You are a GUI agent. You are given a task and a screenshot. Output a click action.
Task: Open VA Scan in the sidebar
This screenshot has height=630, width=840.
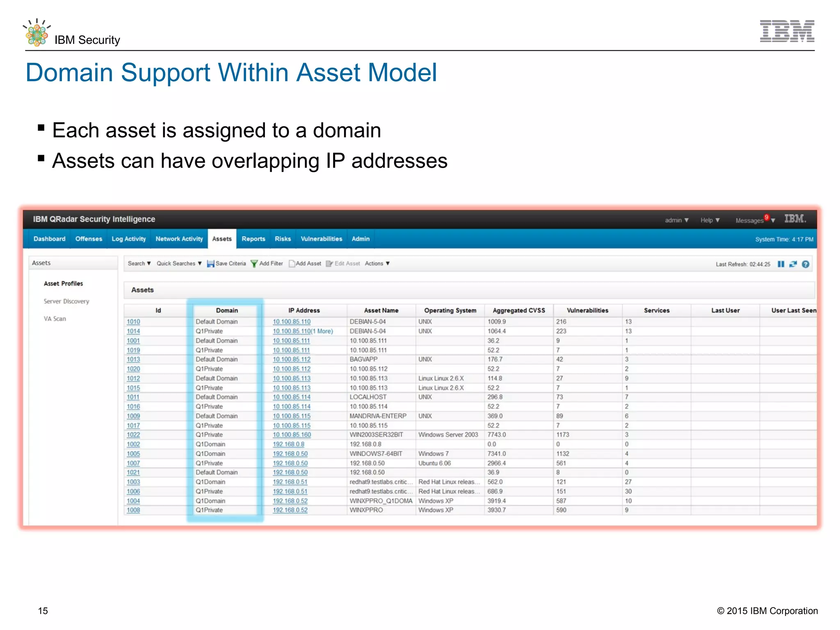point(55,319)
